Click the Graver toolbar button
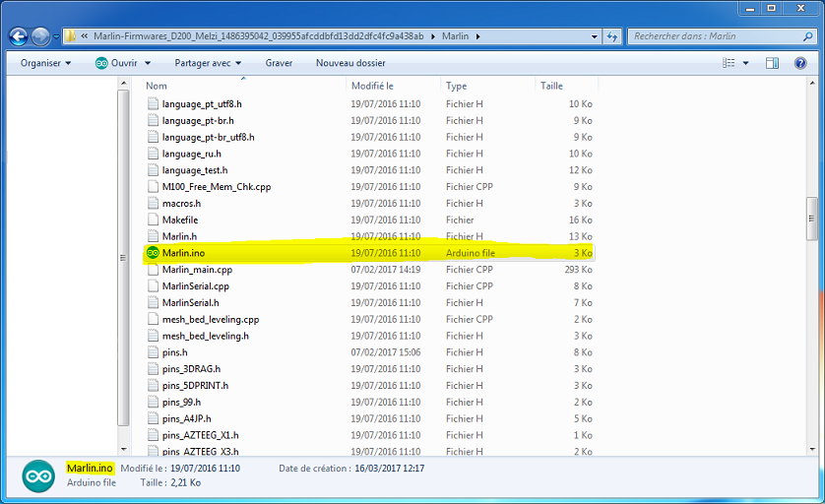The width and height of the screenshot is (825, 504). click(279, 63)
